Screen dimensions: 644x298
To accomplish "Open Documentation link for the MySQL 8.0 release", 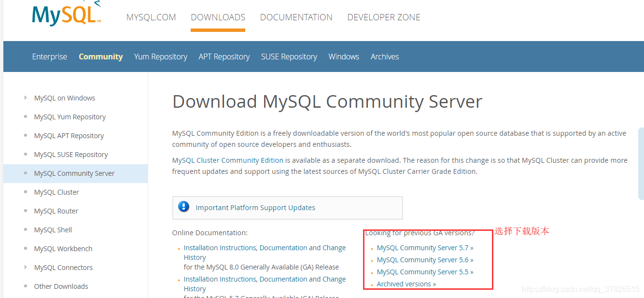I will tap(283, 248).
